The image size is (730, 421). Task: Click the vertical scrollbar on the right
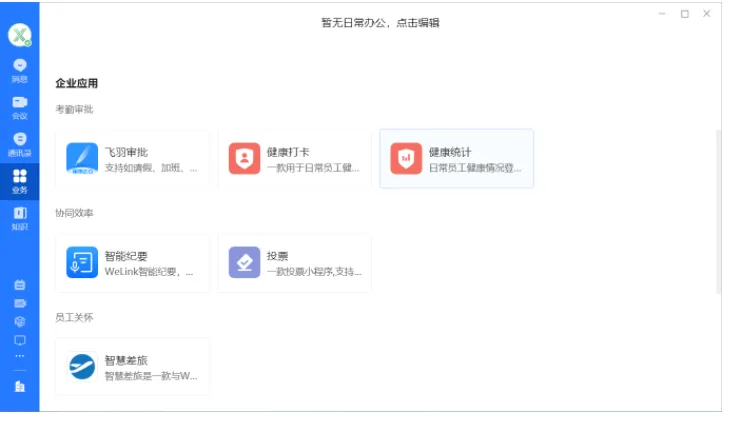coord(718,212)
